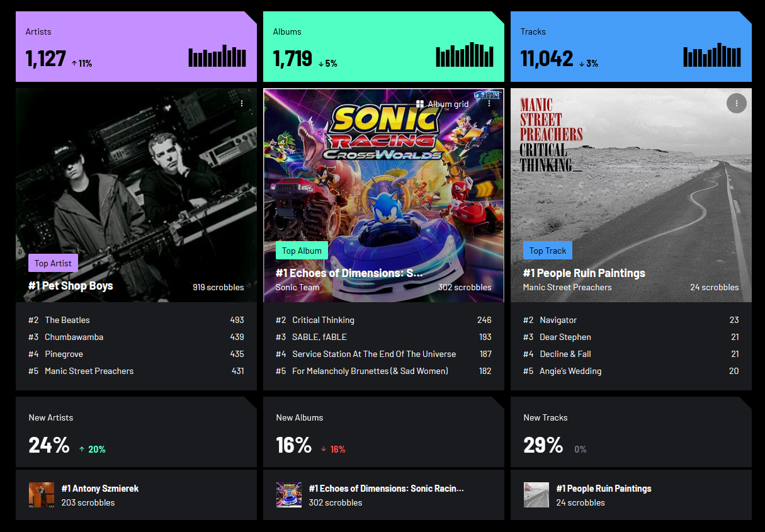Image resolution: width=765 pixels, height=532 pixels.
Task: Toggle the Album grid view
Action: coord(441,103)
